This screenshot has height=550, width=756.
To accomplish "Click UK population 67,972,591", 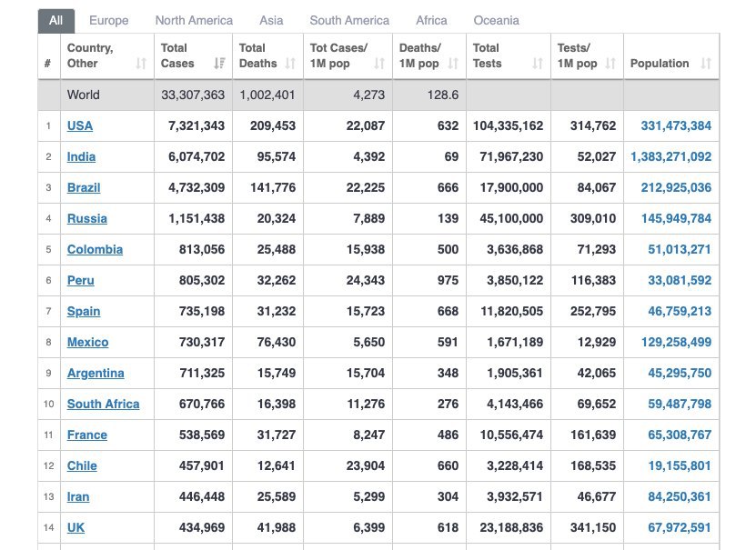I will click(x=680, y=528).
